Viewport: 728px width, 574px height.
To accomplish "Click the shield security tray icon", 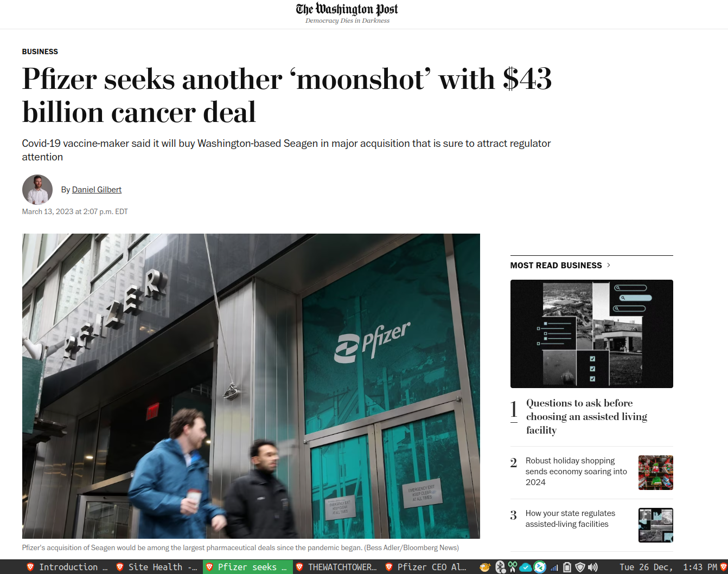I will pos(580,567).
